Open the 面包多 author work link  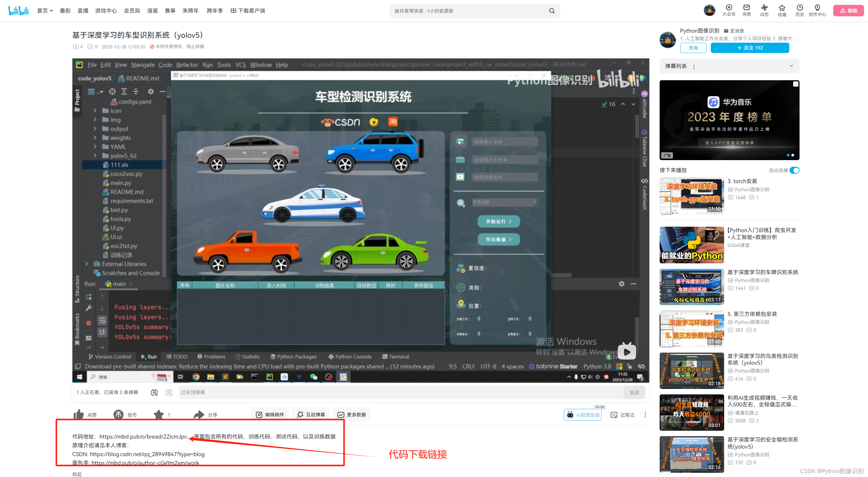point(145,462)
